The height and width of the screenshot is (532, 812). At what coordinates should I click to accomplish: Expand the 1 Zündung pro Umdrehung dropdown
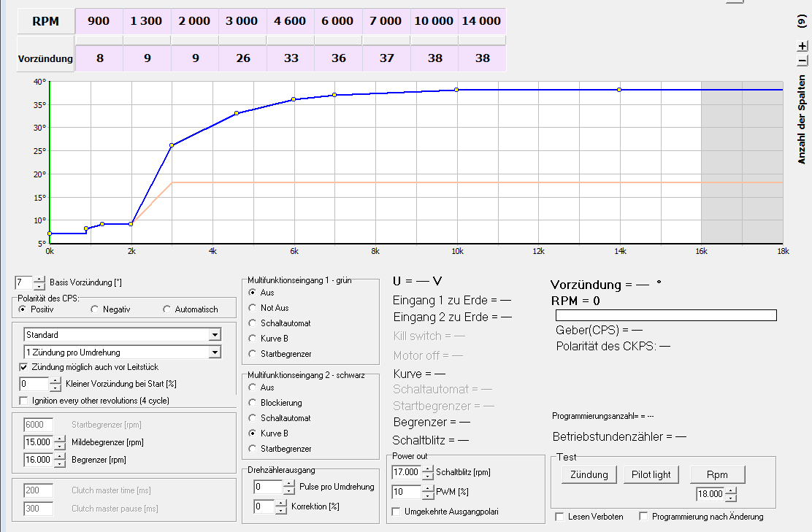[214, 352]
